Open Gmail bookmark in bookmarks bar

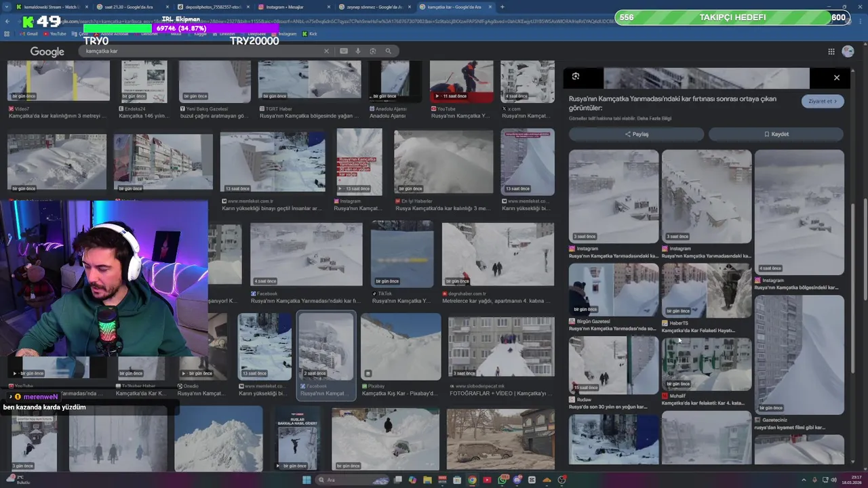29,33
